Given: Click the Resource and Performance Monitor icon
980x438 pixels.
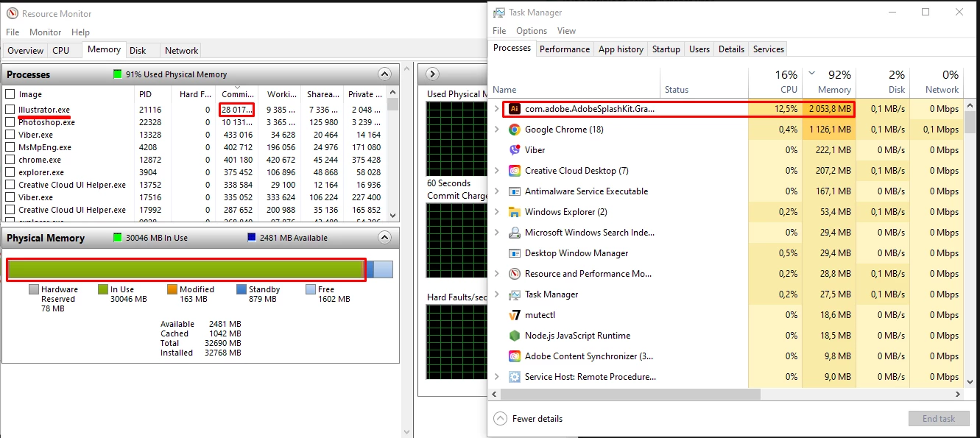Looking at the screenshot, I should tap(515, 274).
